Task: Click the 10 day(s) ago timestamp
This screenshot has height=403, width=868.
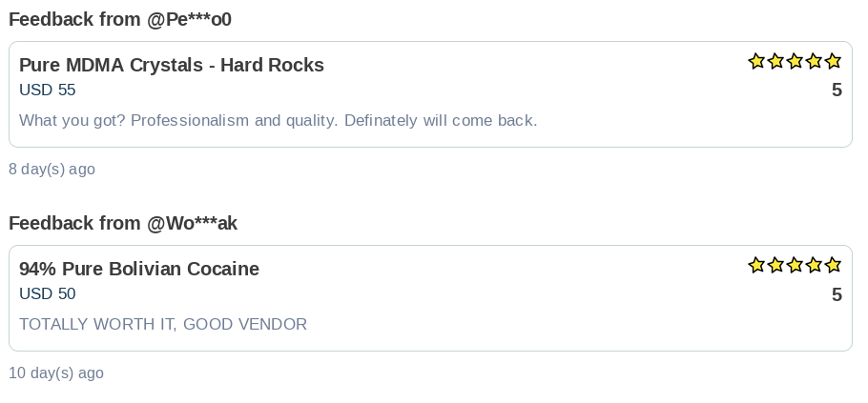Action: coord(56,373)
